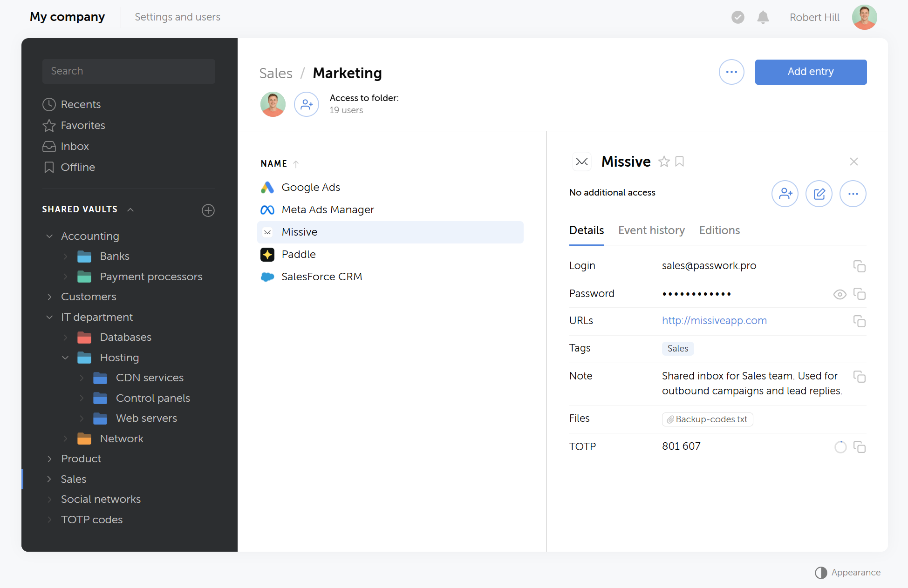The width and height of the screenshot is (908, 588).
Task: Open Settings and users
Action: click(x=178, y=17)
